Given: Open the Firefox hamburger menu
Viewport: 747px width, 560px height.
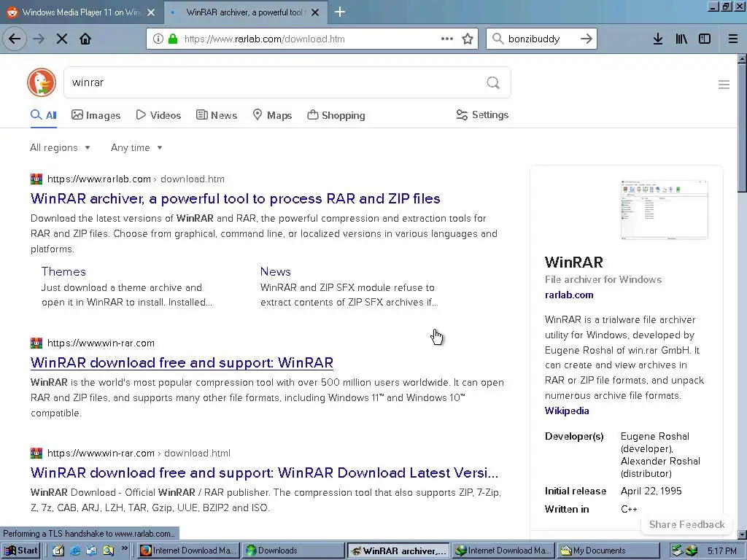Looking at the screenshot, I should click(732, 39).
